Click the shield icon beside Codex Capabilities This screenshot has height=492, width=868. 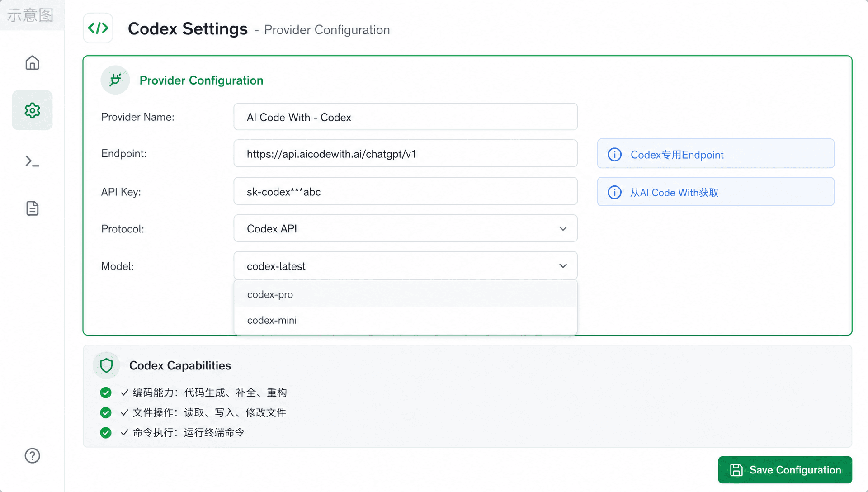pos(106,365)
